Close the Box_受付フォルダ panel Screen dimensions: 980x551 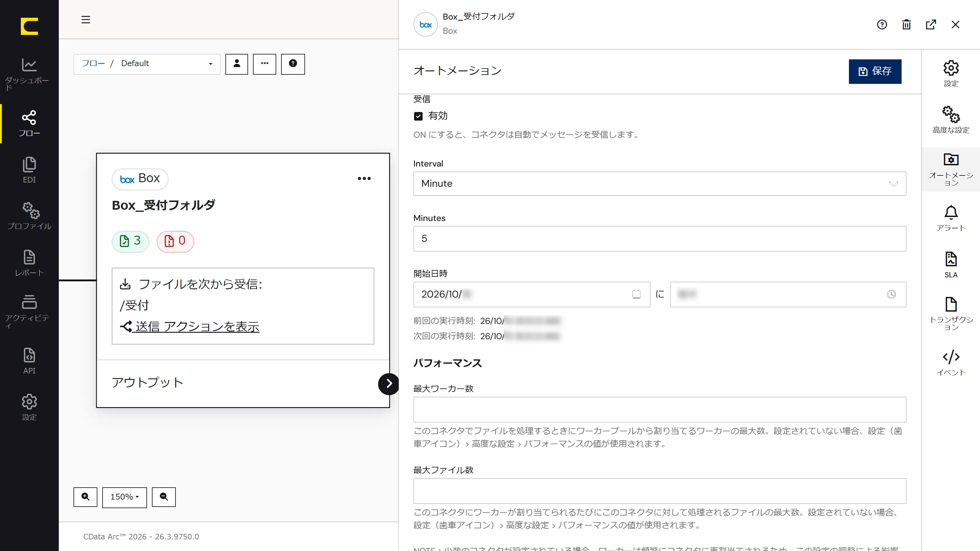pyautogui.click(x=955, y=25)
